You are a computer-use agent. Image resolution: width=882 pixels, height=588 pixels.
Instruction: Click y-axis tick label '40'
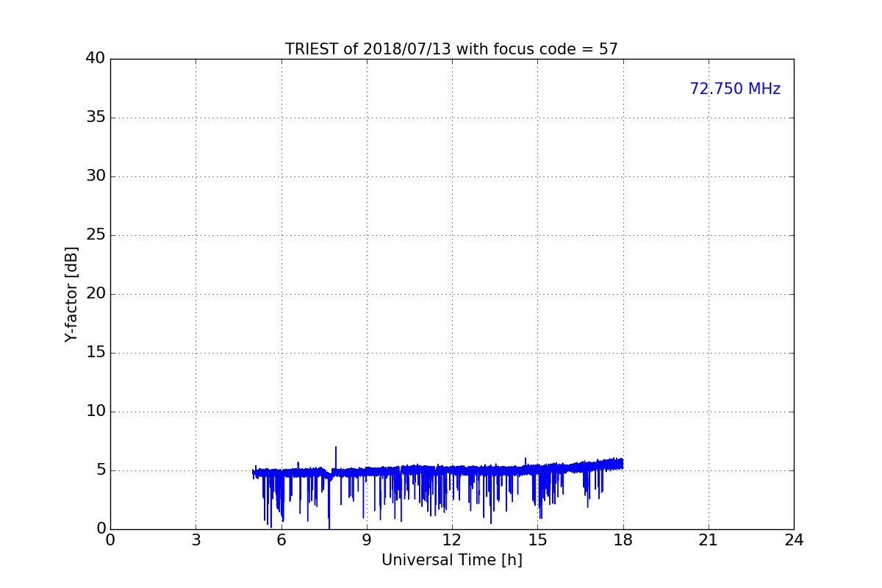point(96,59)
